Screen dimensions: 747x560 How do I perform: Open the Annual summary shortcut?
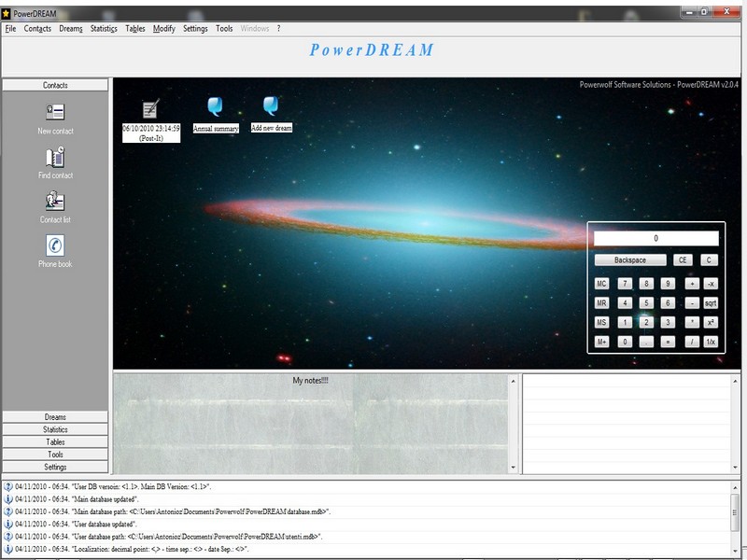click(x=216, y=106)
